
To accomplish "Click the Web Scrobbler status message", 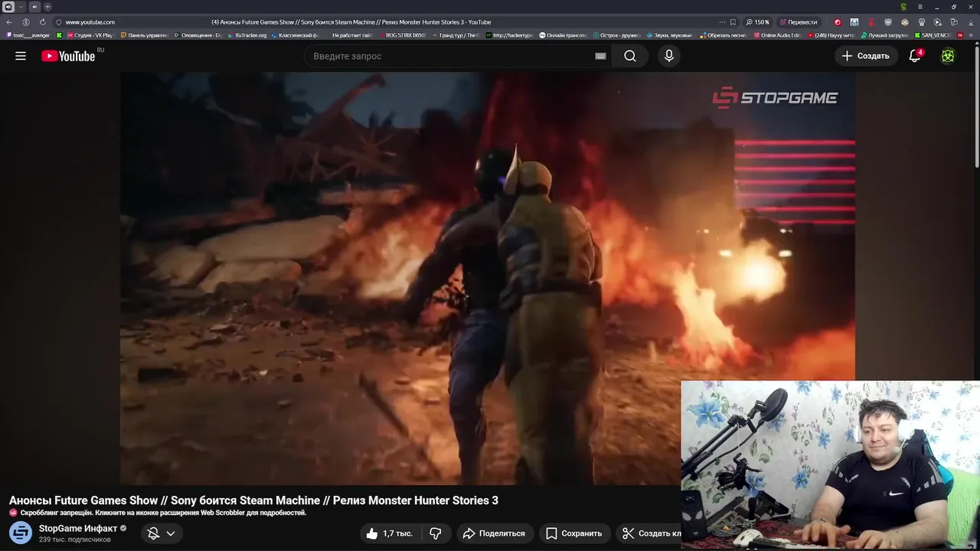I will [x=163, y=513].
